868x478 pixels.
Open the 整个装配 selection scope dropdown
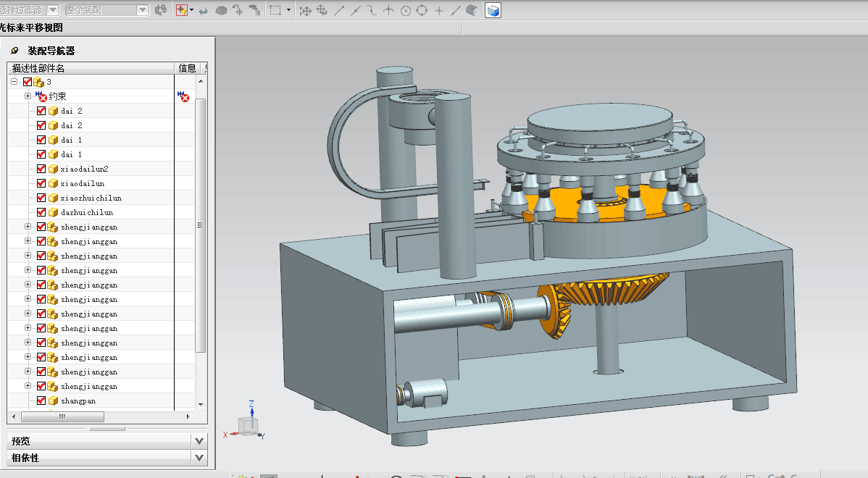click(142, 10)
